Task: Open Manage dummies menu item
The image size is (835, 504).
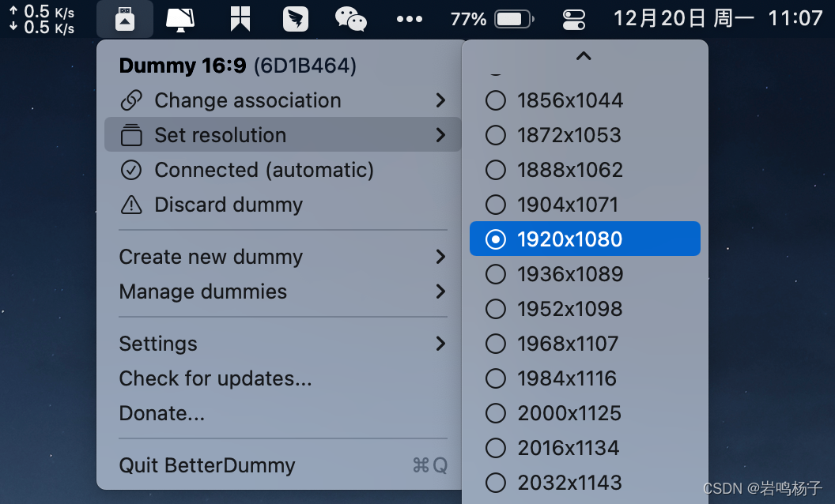Action: 283,291
